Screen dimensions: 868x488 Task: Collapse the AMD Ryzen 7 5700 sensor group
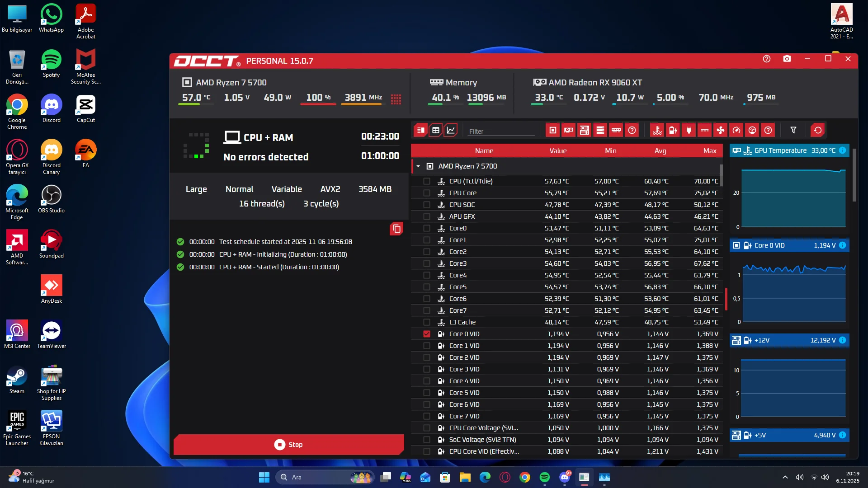point(418,166)
